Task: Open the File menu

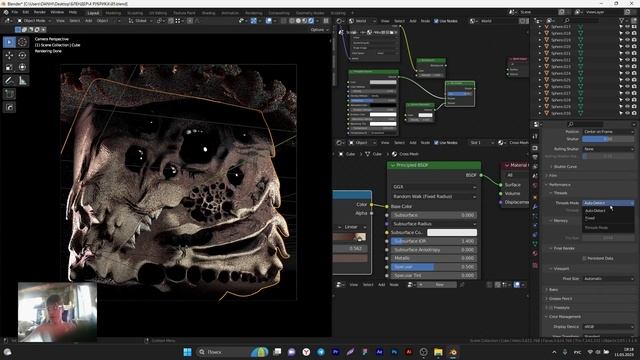Action: [15, 13]
